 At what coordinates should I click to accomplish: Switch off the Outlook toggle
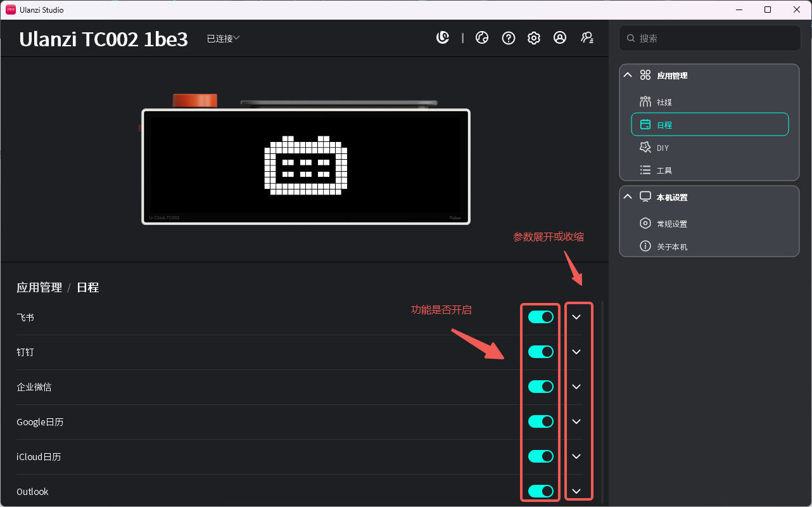tap(541, 491)
